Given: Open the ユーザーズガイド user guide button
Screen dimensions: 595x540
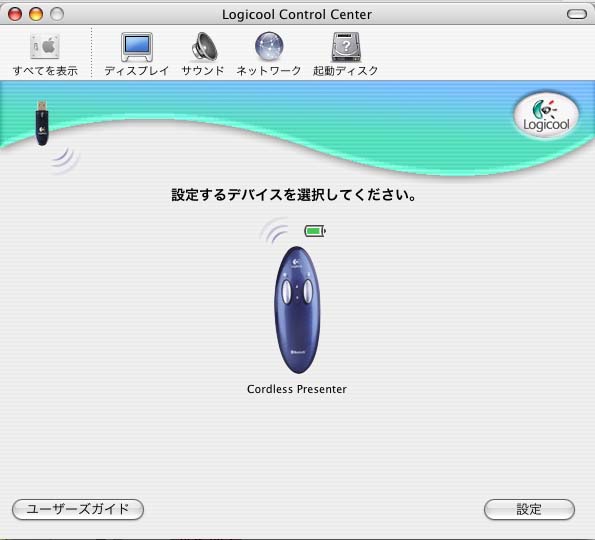Looking at the screenshot, I should 78,509.
